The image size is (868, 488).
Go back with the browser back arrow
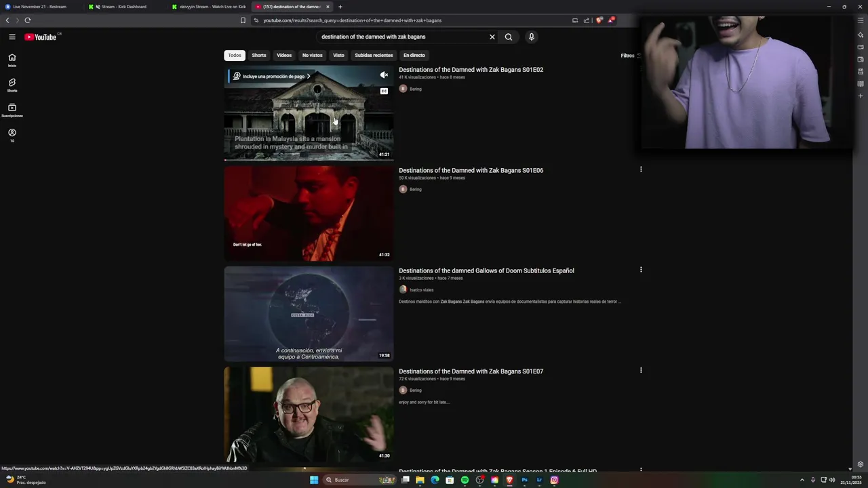tap(7, 20)
